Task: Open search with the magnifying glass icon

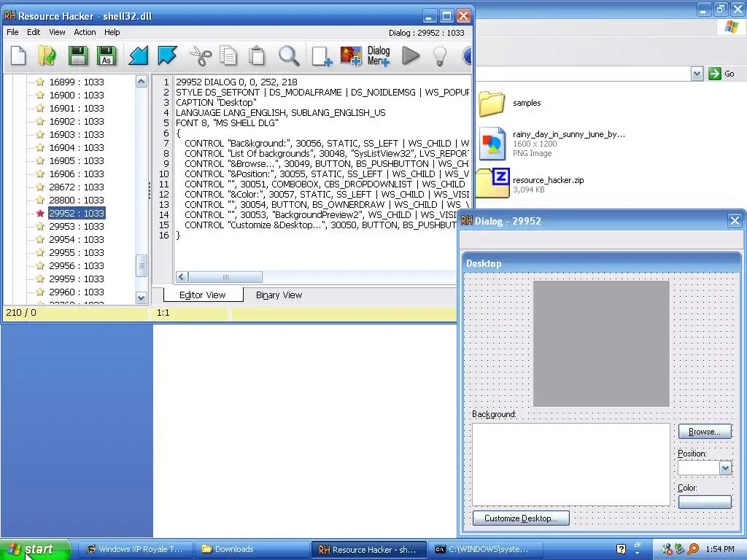Action: (x=289, y=55)
